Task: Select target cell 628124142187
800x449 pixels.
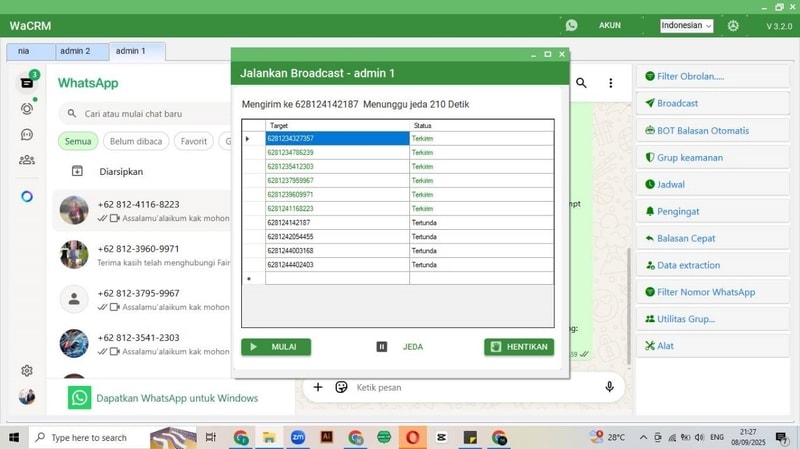Action: coord(337,222)
